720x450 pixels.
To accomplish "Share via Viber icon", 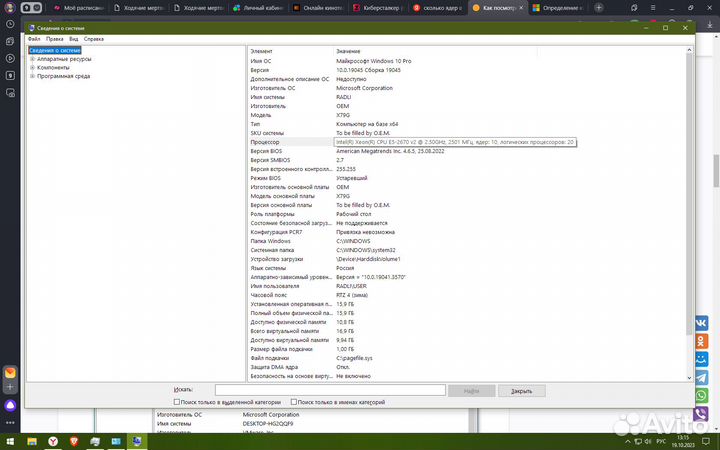I will point(701,413).
